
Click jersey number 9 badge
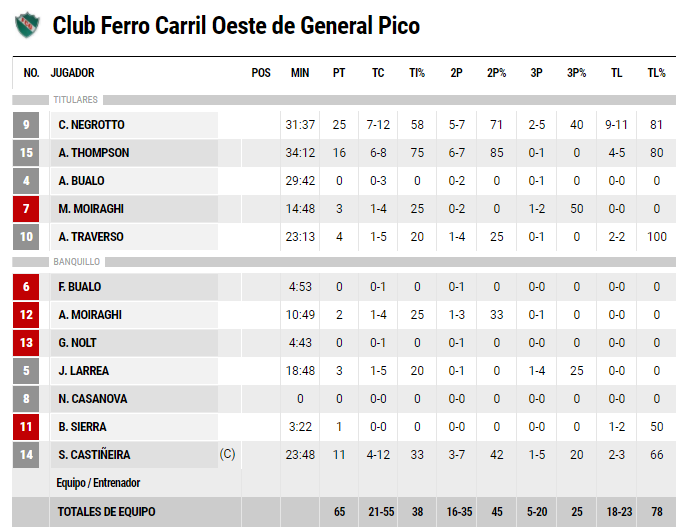point(26,125)
